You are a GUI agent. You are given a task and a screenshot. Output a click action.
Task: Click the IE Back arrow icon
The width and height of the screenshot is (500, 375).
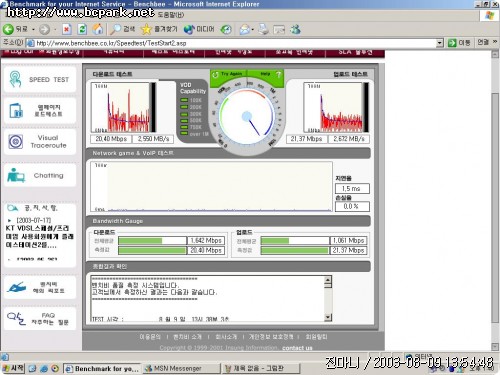[x=8, y=29]
